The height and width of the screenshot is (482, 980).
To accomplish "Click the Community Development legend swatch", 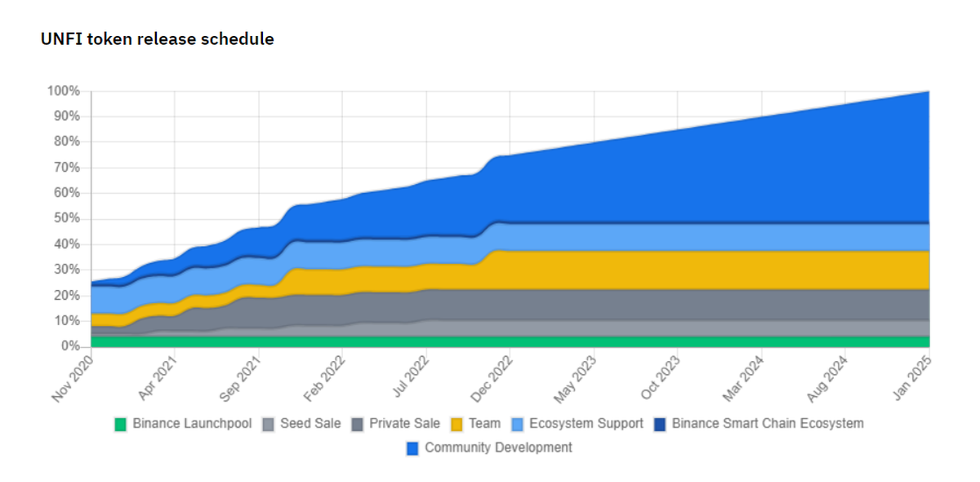I will (412, 448).
